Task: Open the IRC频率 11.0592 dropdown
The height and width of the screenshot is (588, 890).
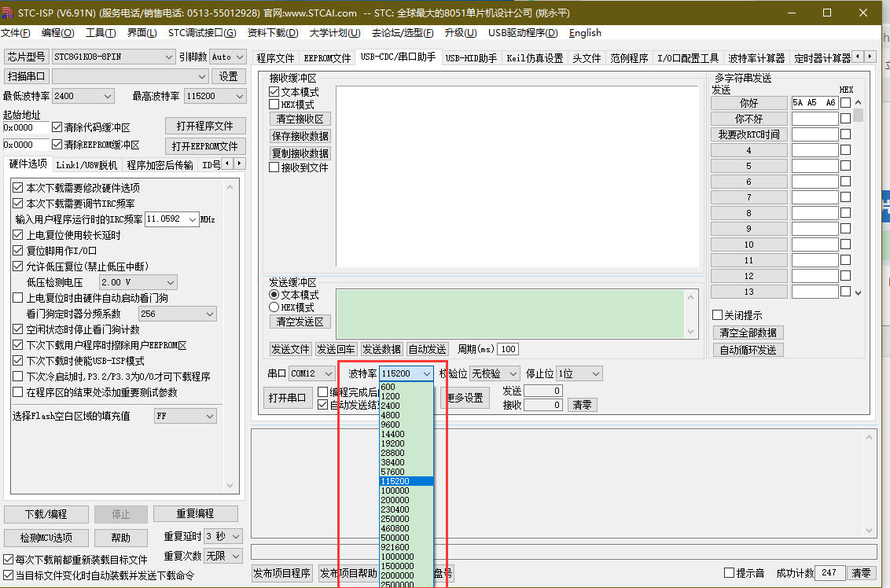Action: (x=172, y=219)
